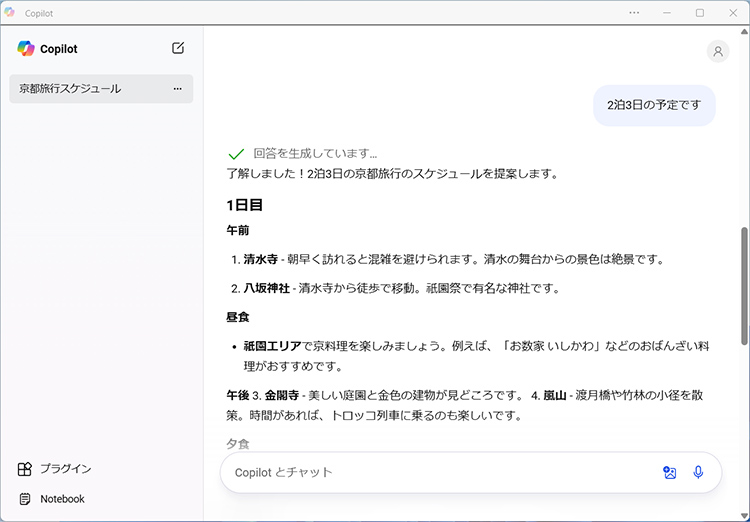Image resolution: width=750 pixels, height=522 pixels.
Task: Start a new chat with compose icon
Action: (178, 48)
